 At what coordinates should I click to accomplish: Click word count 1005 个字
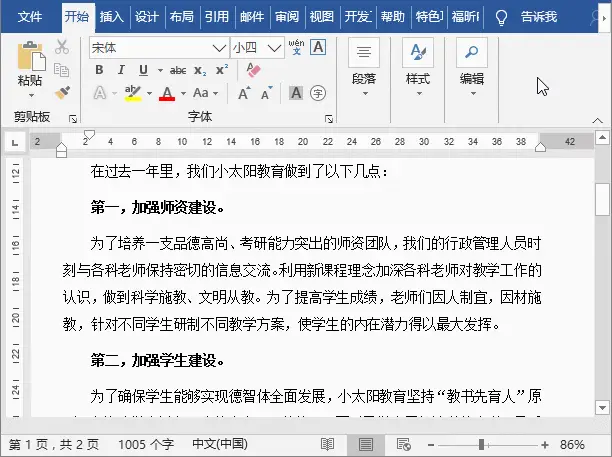146,445
